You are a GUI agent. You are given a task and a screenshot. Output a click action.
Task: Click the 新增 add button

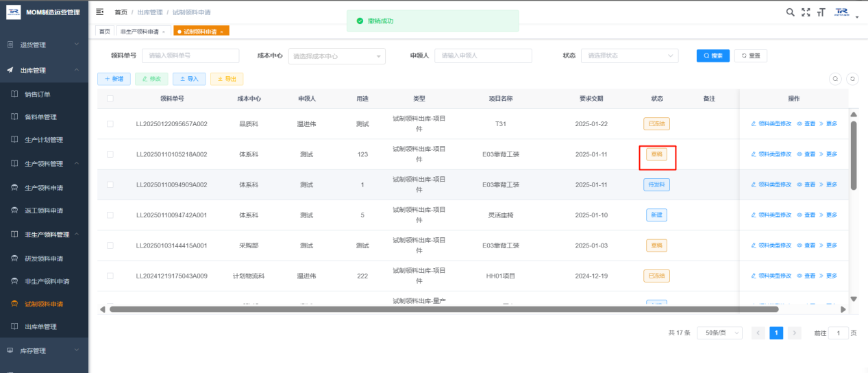point(114,79)
